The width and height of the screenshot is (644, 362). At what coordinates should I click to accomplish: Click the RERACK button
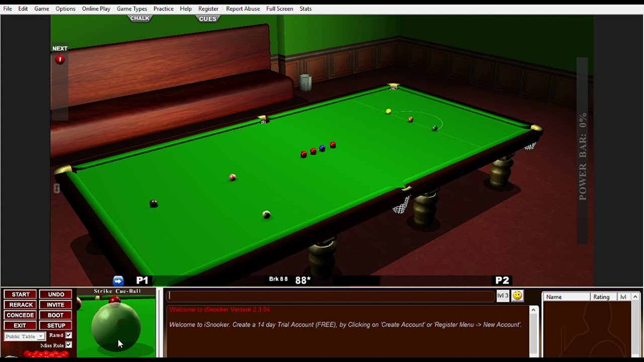coord(21,305)
